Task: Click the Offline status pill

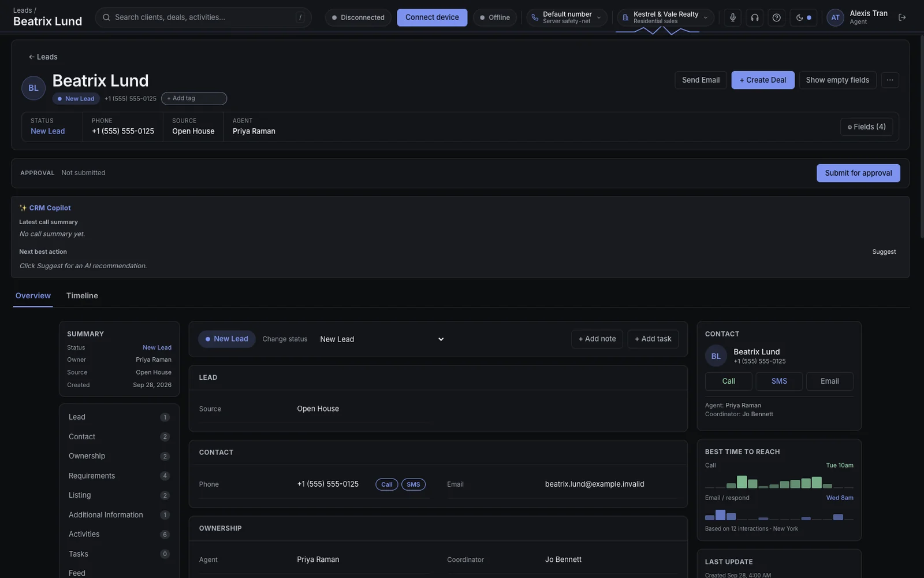Action: point(495,17)
